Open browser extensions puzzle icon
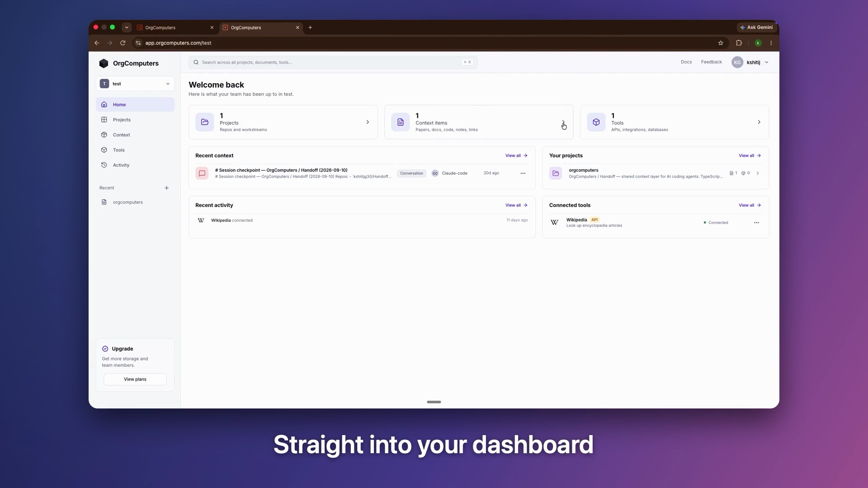This screenshot has height=488, width=868. click(739, 43)
